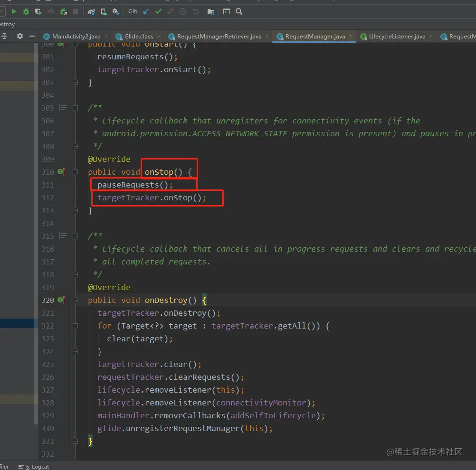Click the onStop method name
Screen dimensions: 476x470
(159, 172)
